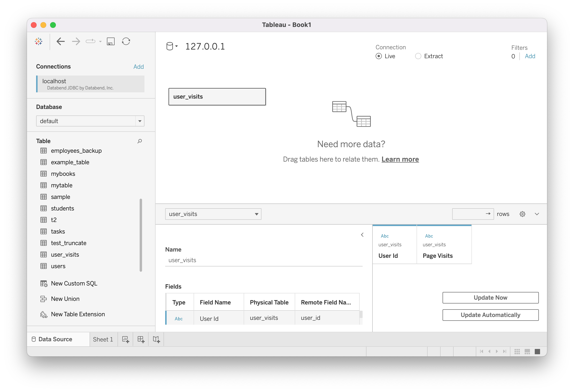Click the Update Now button
This screenshot has width=574, height=392.
tap(490, 298)
